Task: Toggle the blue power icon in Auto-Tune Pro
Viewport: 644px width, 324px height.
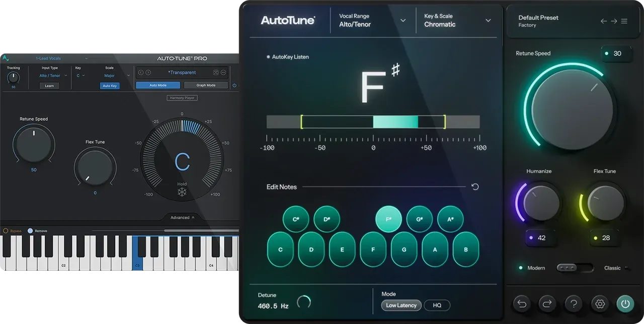Action: (234, 86)
